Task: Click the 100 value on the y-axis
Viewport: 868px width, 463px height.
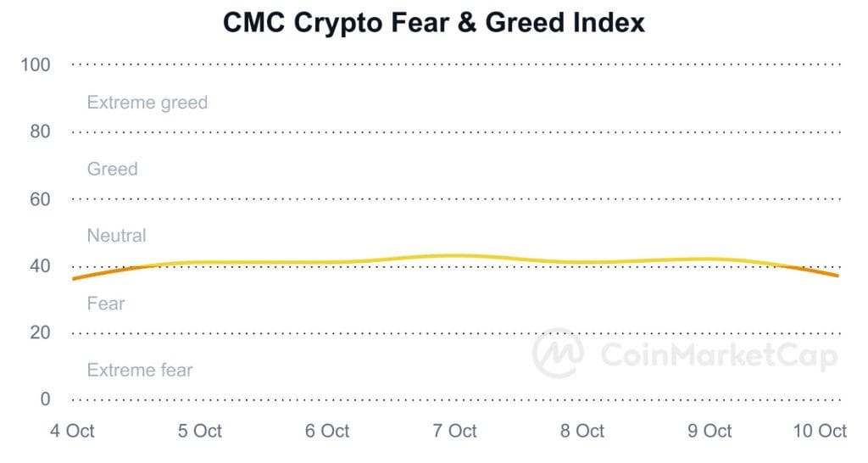Action: click(36, 64)
